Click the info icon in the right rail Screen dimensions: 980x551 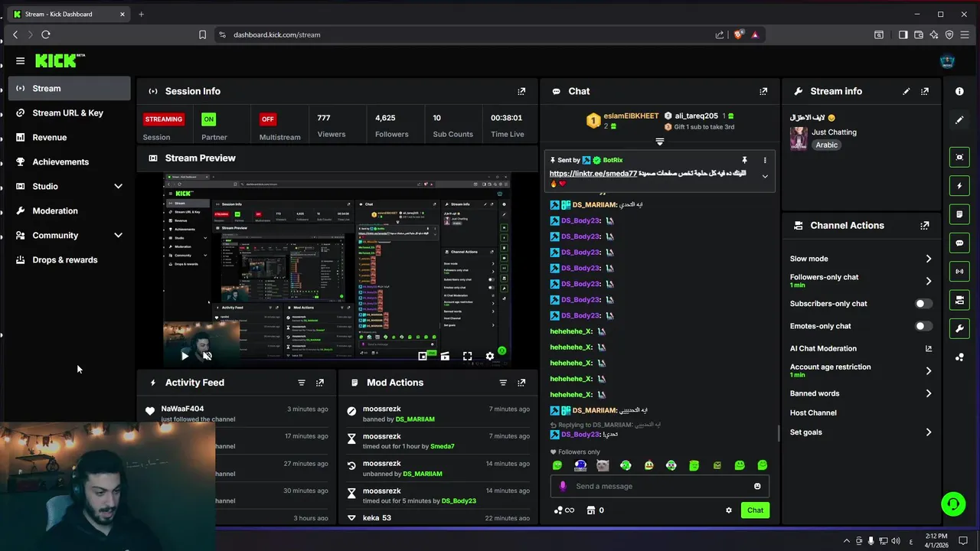pos(959,91)
